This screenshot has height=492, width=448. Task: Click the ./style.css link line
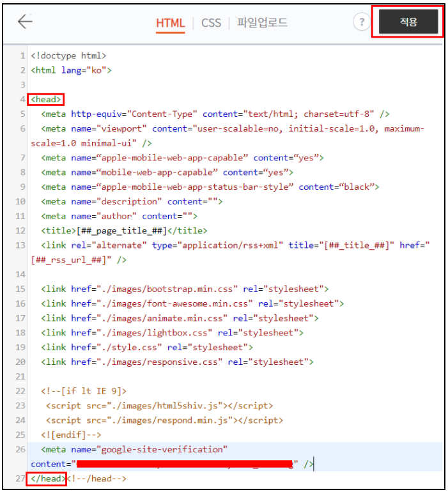(147, 347)
